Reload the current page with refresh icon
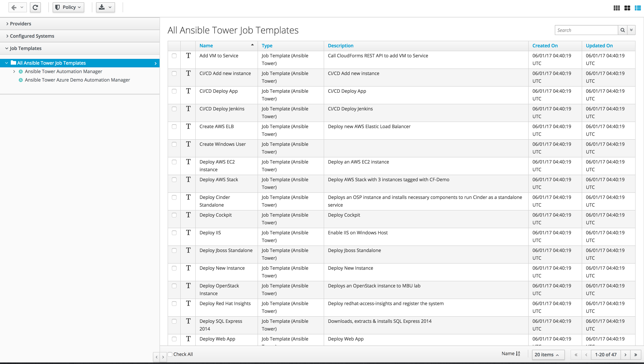 (35, 7)
